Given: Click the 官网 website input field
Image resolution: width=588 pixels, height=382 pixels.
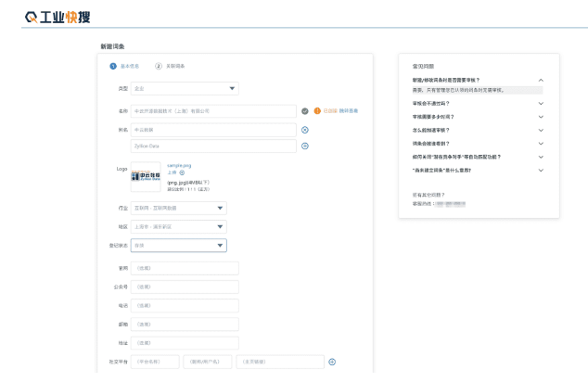Looking at the screenshot, I should tap(185, 268).
